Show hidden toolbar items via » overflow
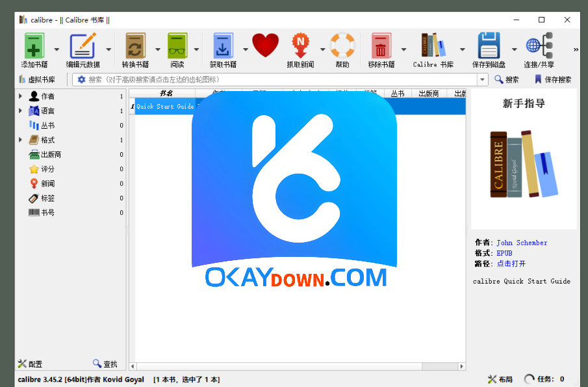The image size is (588, 387). (x=576, y=49)
